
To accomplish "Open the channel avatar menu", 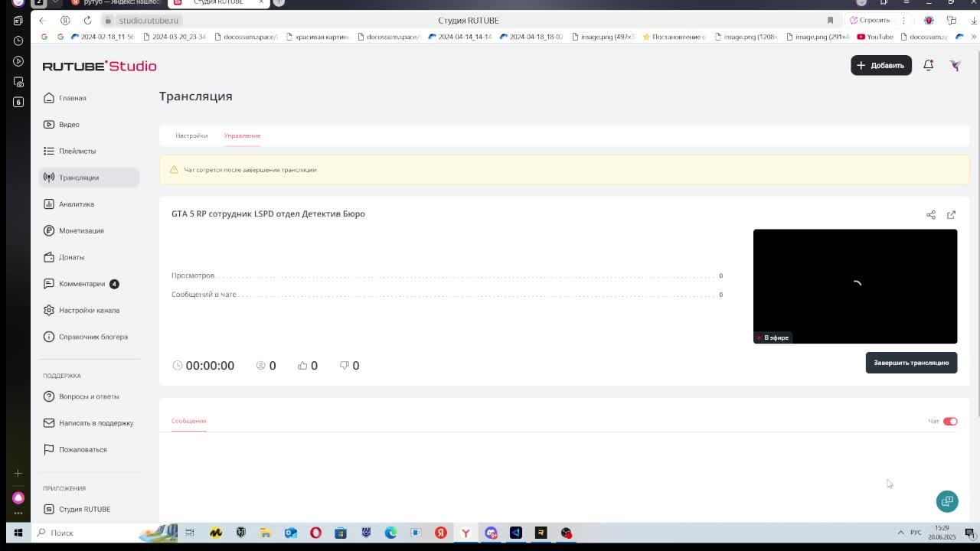I will coord(955,65).
